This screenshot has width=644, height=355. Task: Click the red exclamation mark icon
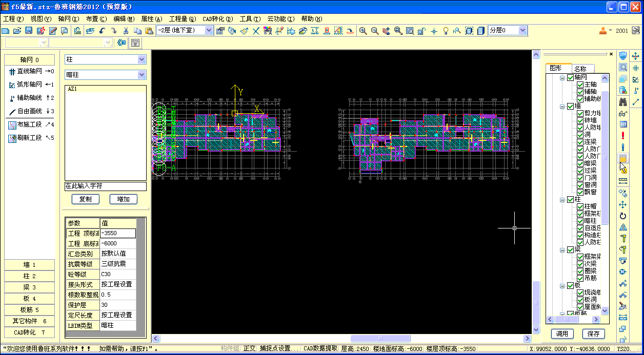(x=623, y=135)
